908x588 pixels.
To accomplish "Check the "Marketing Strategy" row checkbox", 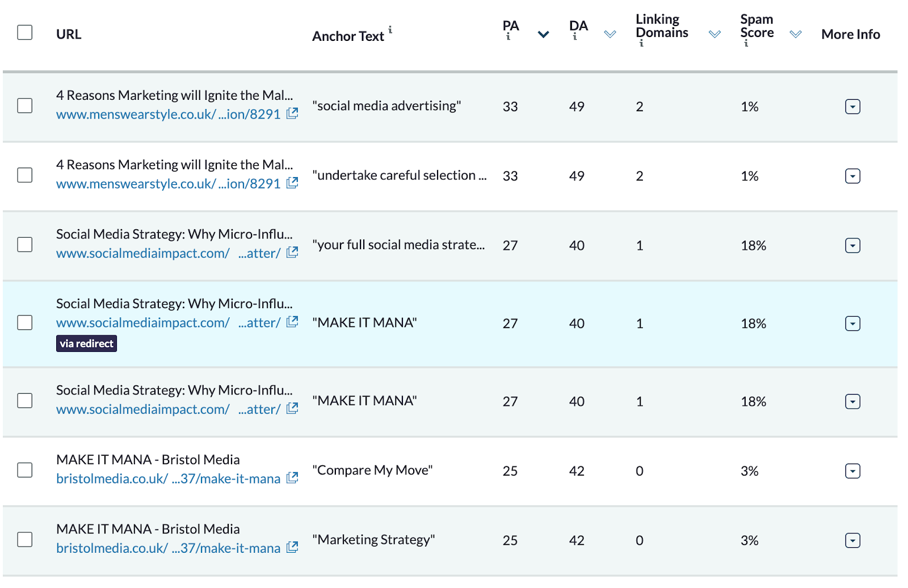I will 25,539.
